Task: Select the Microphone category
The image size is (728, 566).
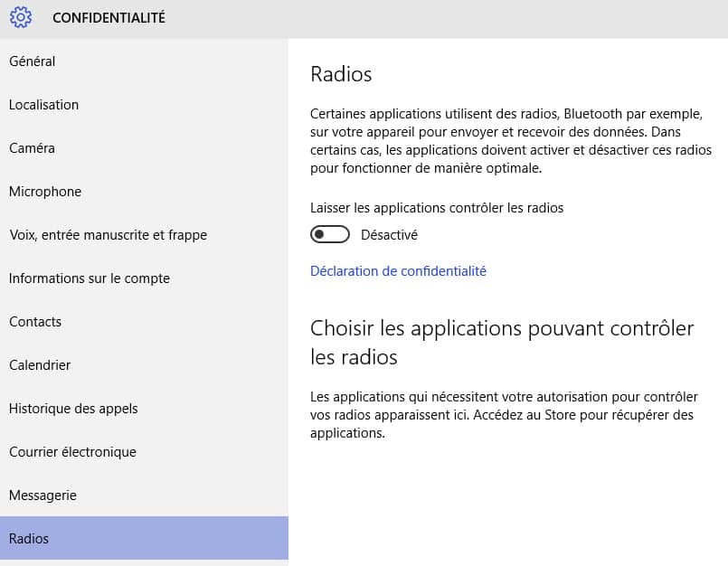Action: [x=144, y=192]
